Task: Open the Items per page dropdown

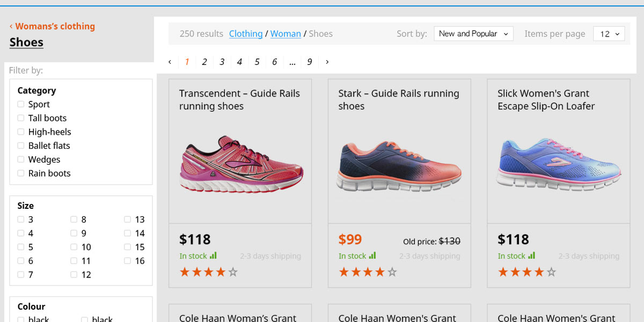Action: [x=609, y=34]
